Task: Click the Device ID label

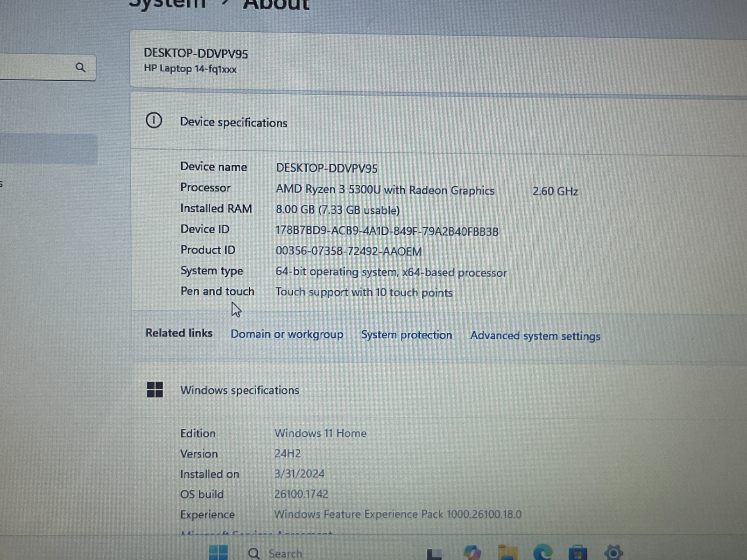Action: coord(205,229)
